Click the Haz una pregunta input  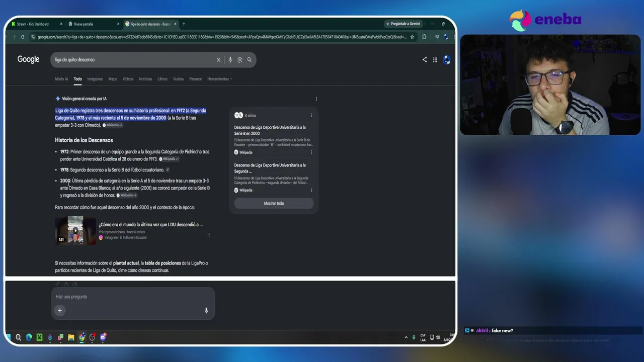(x=133, y=297)
